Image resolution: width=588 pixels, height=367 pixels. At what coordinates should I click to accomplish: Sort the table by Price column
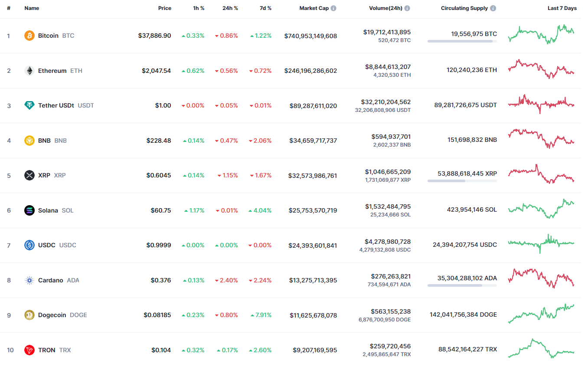click(164, 8)
